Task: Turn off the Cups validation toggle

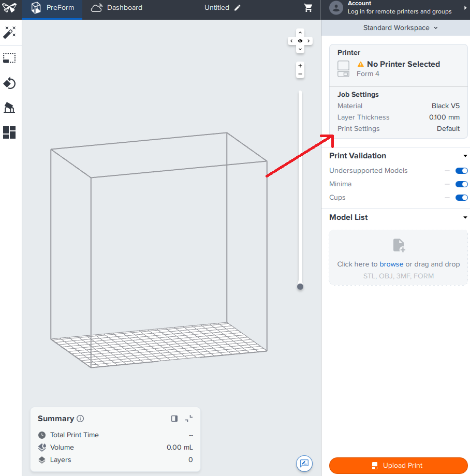Action: 461,198
